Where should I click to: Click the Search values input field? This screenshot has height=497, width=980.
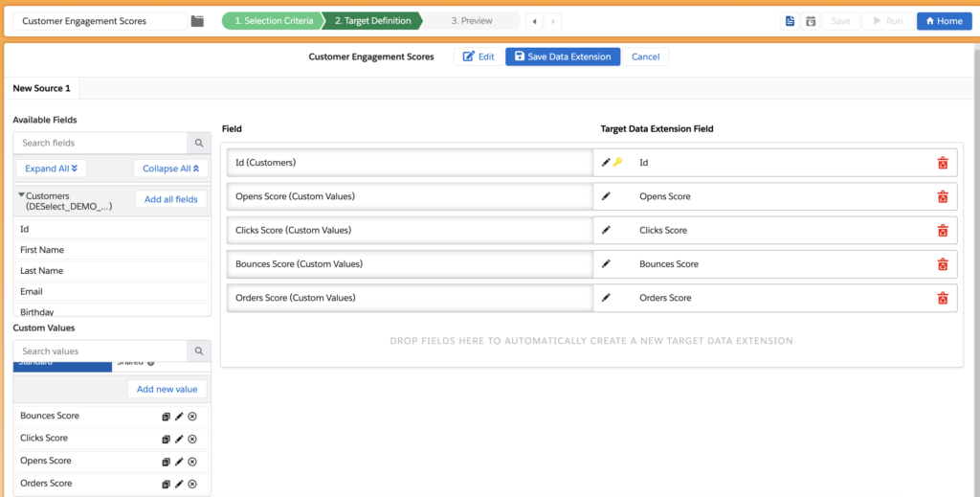[100, 351]
